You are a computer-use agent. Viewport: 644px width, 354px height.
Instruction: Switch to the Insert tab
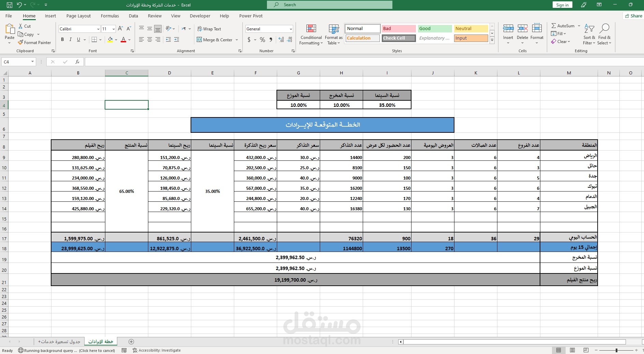click(x=50, y=16)
